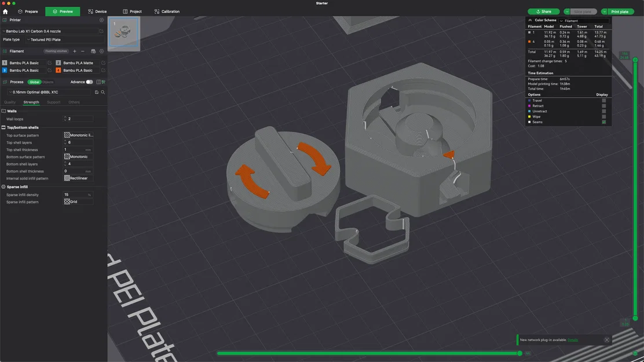
Task: Open Internal solid infill pattern dropdown
Action: coord(78,178)
